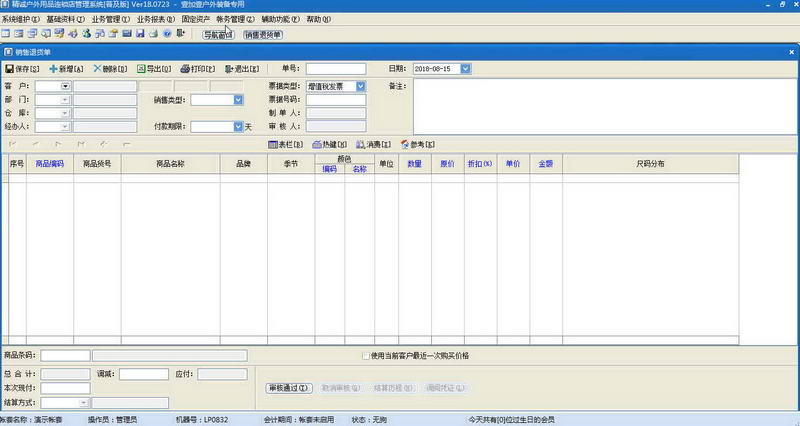The width and height of the screenshot is (800, 426).
Task: Open the 票据类型 dropdown list
Action: click(361, 87)
